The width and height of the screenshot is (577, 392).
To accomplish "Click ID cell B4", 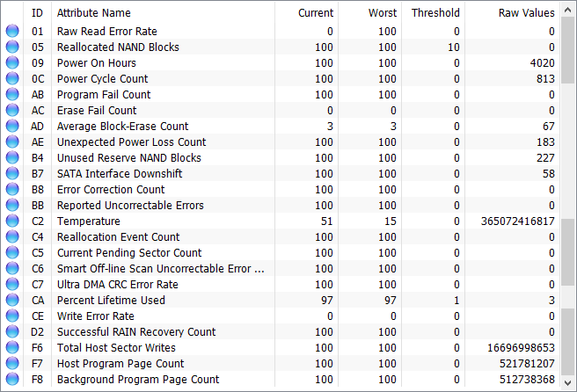I will [38, 157].
